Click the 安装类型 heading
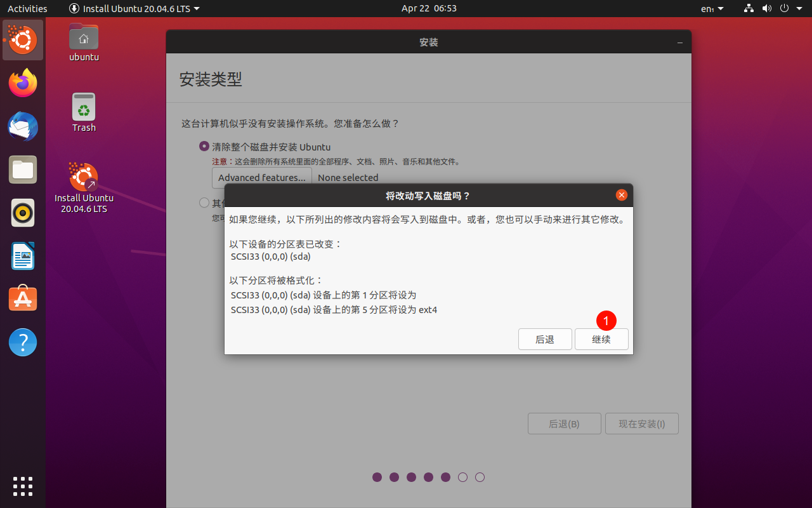 [x=211, y=79]
